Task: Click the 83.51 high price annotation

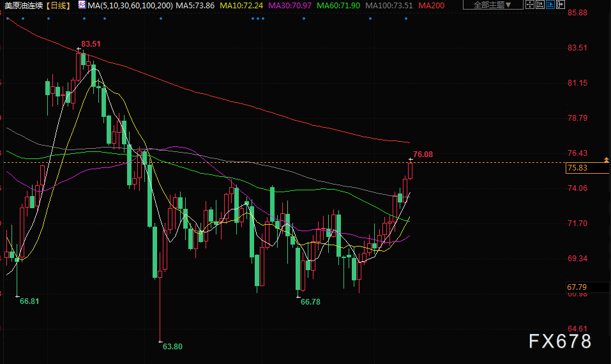Action: [x=91, y=44]
